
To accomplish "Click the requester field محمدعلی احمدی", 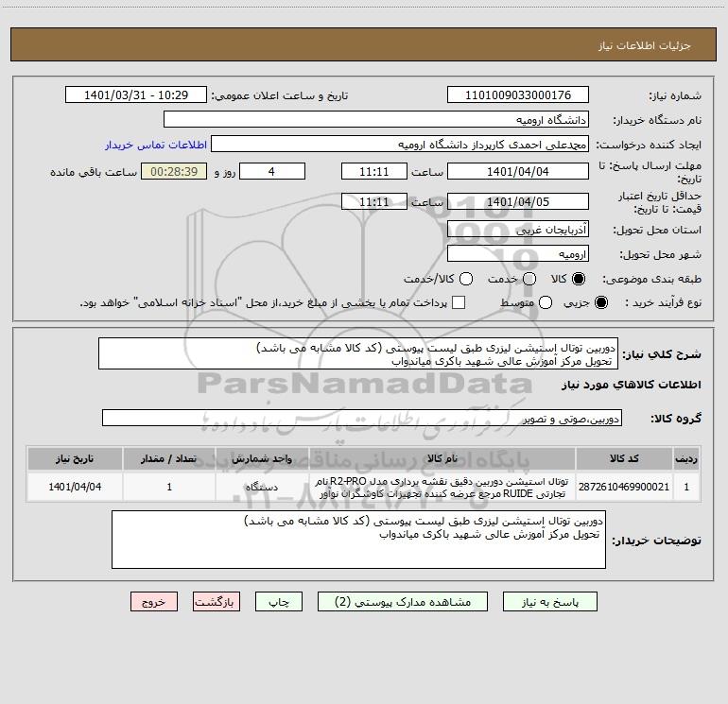I will pos(400,145).
